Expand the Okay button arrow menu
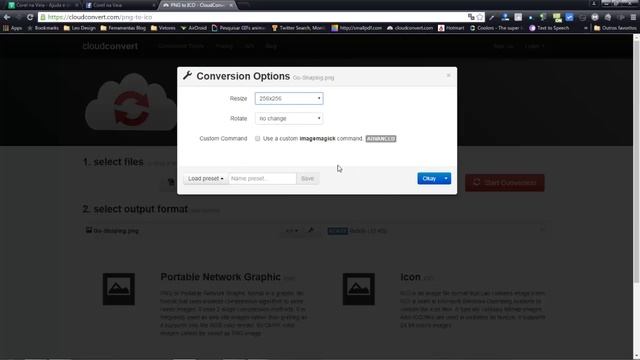The width and height of the screenshot is (640, 360). pos(446,178)
